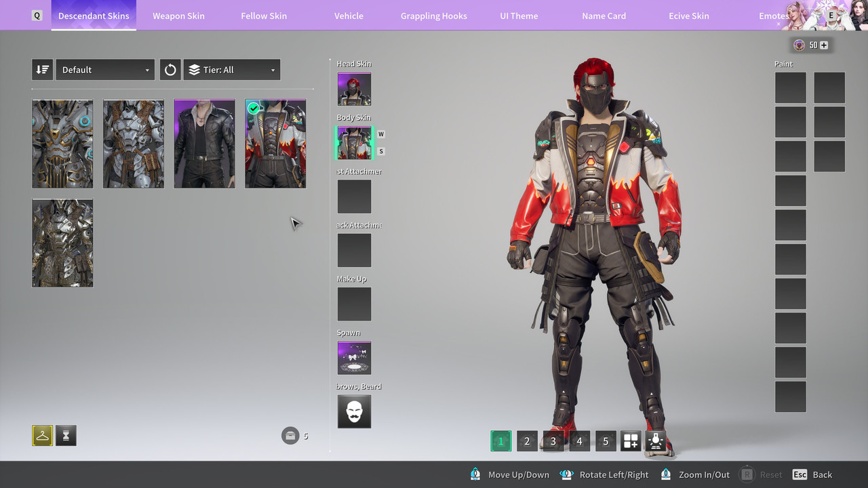Open the Spawn effect slot
The width and height of the screenshot is (868, 488).
pyautogui.click(x=354, y=358)
